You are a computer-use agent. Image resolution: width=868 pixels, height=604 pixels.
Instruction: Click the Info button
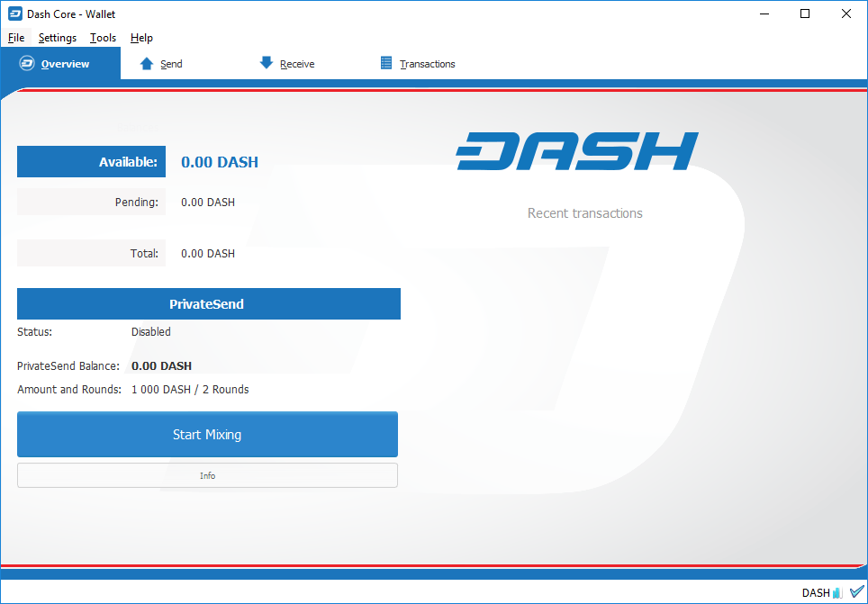207,475
